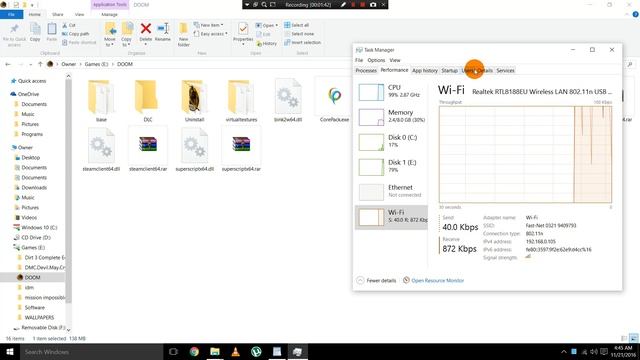Switch to Task Manager Processes tab
Screen dimensions: 640x360
coord(366,71)
